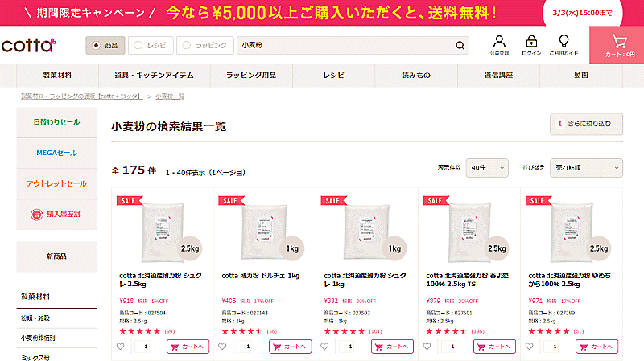This screenshot has height=361, width=644.
Task: Click the 小麦粉 search input field
Action: 346,46
